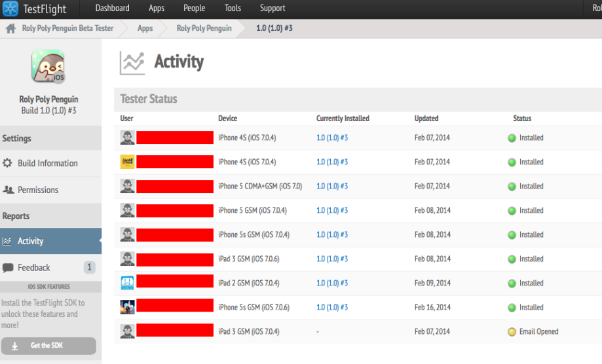The image size is (602, 364).
Task: Click the Updated column header
Action: (x=426, y=118)
